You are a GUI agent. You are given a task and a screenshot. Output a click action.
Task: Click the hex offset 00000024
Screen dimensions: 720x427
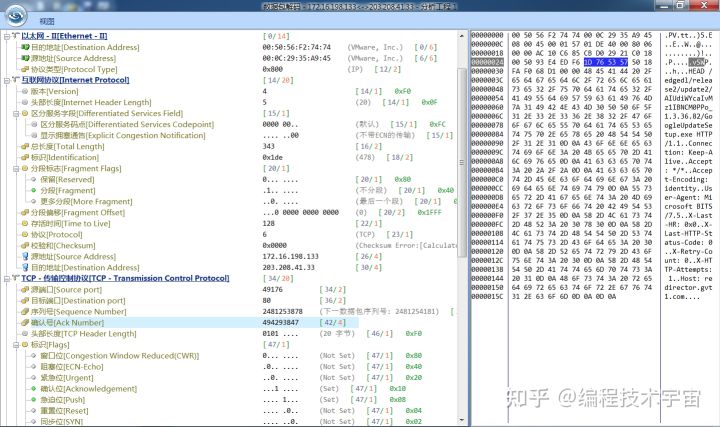[x=487, y=62]
